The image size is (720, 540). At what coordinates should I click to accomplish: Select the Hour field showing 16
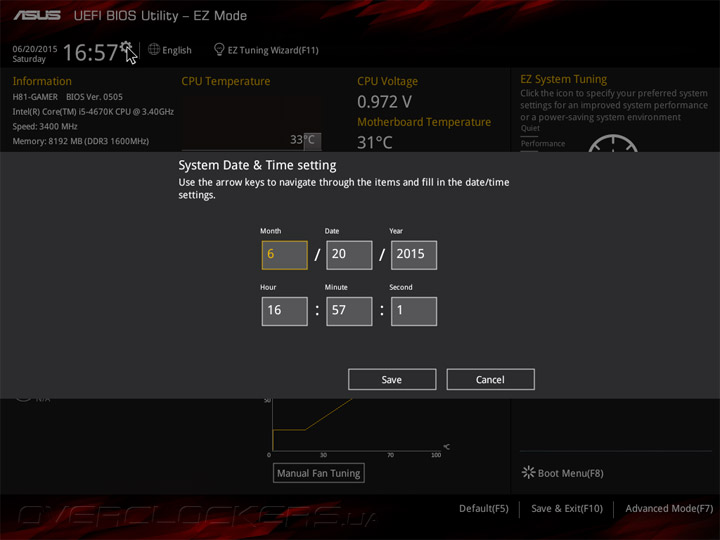284,311
